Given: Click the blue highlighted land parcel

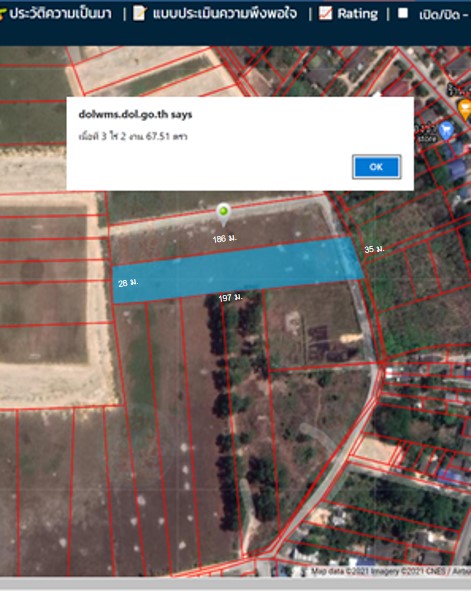Looking at the screenshot, I should coord(238,270).
